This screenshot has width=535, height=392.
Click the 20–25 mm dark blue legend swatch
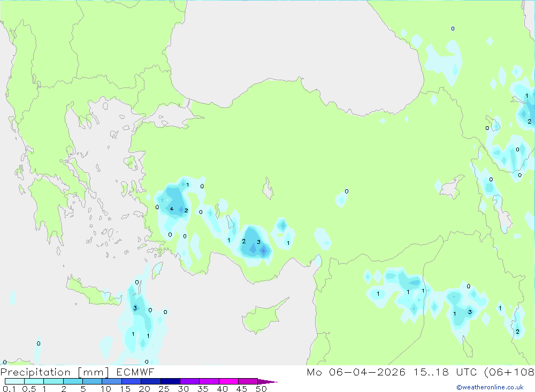(x=151, y=381)
